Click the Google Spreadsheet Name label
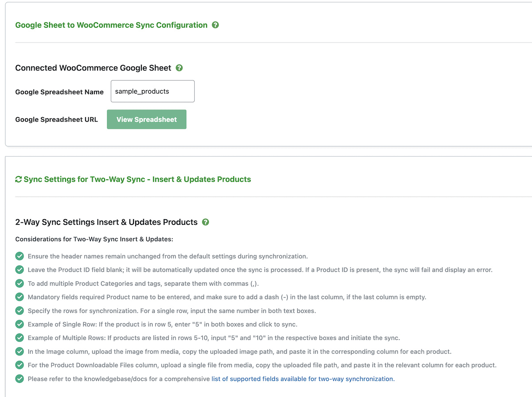 click(59, 92)
